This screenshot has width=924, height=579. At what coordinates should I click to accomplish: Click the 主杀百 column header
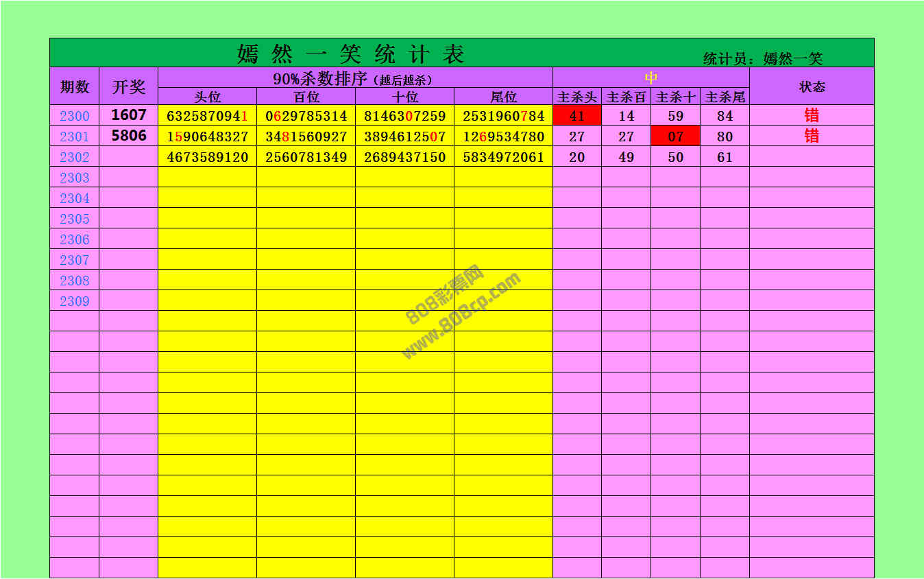tap(626, 97)
